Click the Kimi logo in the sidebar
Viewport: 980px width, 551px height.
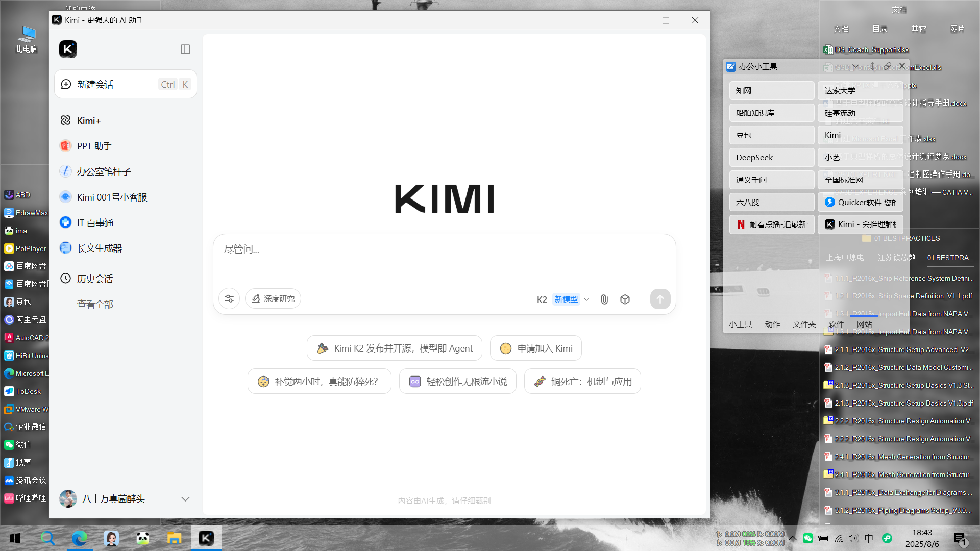coord(68,49)
